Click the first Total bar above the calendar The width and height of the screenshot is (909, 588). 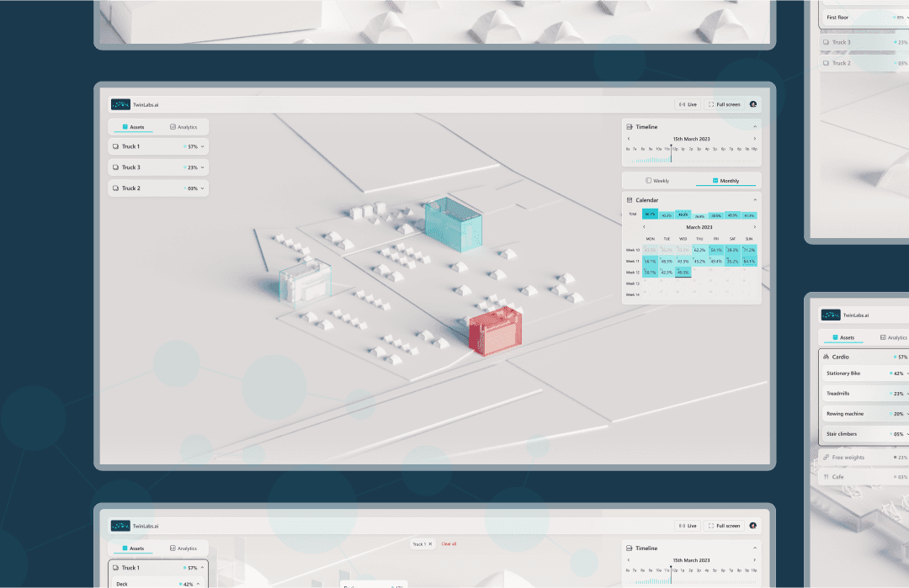(x=651, y=213)
